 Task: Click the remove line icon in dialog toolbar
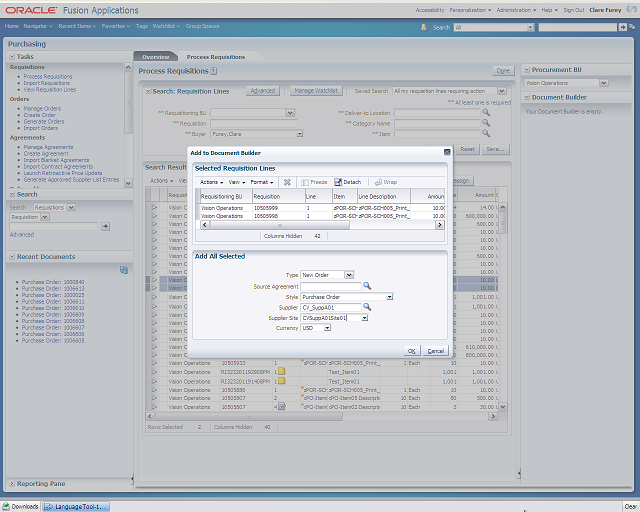287,182
